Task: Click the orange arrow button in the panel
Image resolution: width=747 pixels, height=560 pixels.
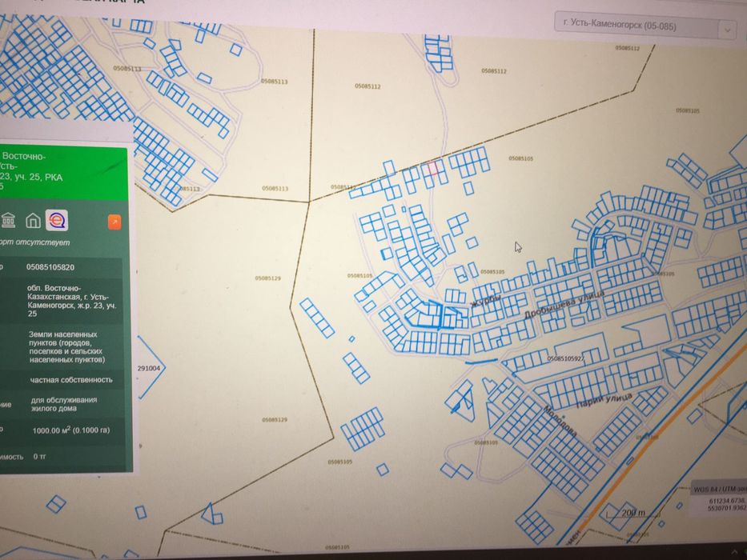Action: coord(114,222)
